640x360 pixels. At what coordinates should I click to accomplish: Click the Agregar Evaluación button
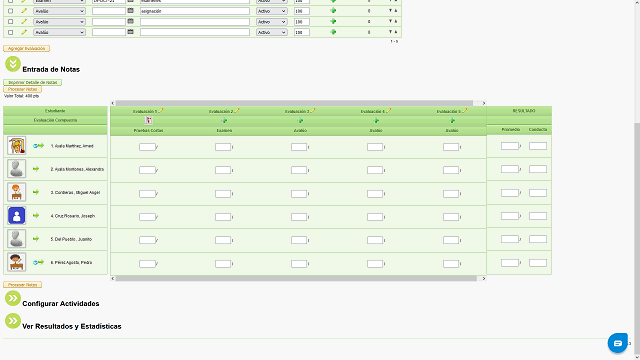click(x=27, y=49)
